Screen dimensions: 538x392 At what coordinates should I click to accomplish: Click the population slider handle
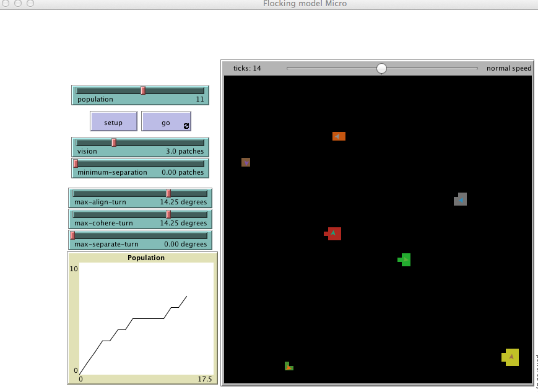(x=143, y=90)
